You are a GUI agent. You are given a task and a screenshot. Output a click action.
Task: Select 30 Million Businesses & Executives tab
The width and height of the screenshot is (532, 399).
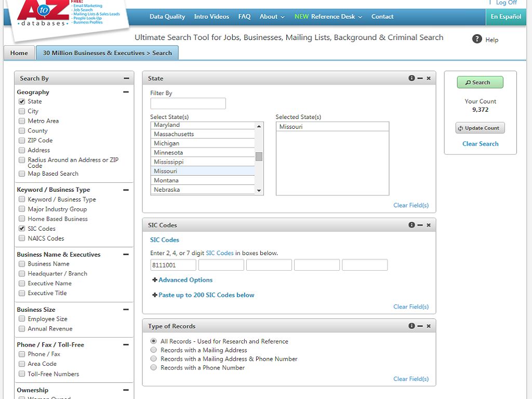(107, 53)
